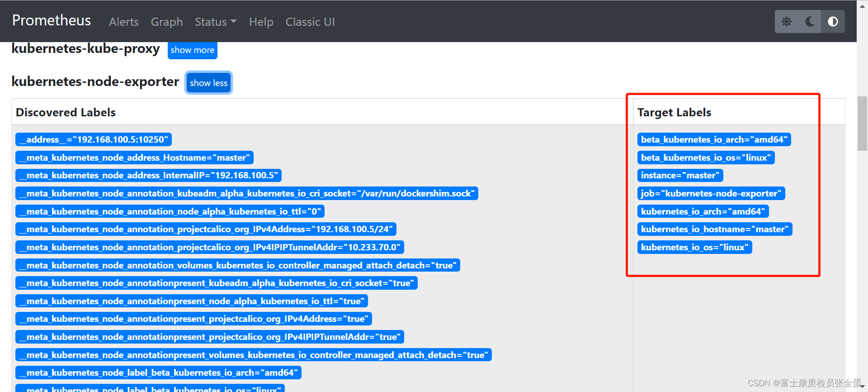Select annotation node_alpha ttl="0" label

[x=170, y=211]
